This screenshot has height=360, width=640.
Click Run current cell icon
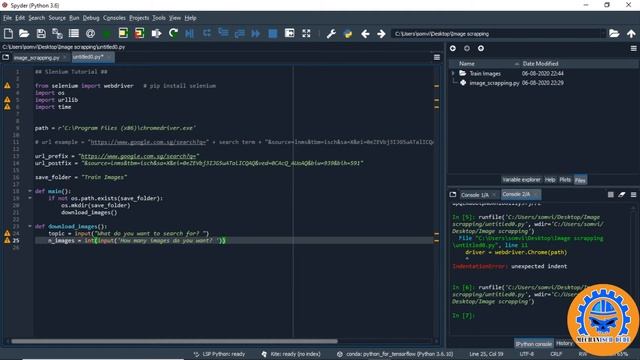[x=123, y=33]
